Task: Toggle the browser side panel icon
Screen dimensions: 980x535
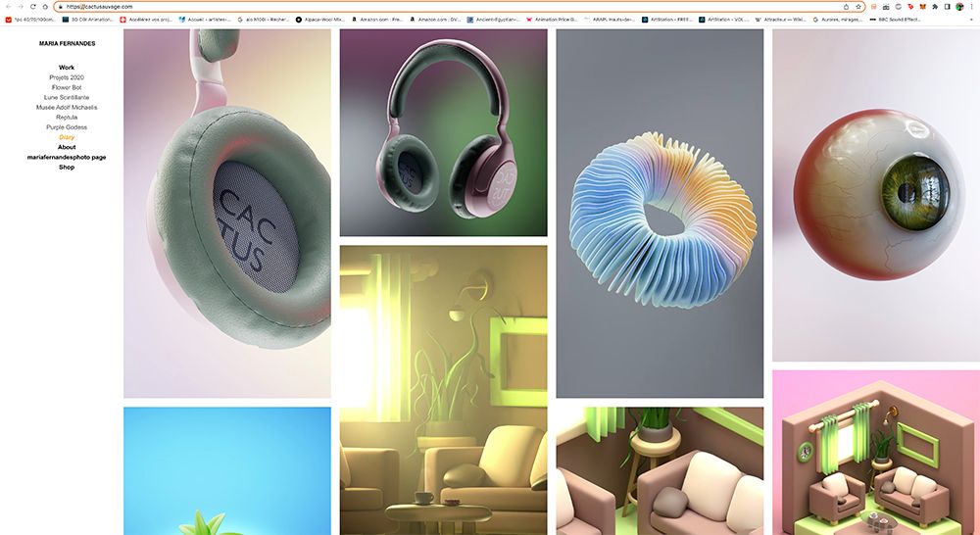Action: coord(947,6)
